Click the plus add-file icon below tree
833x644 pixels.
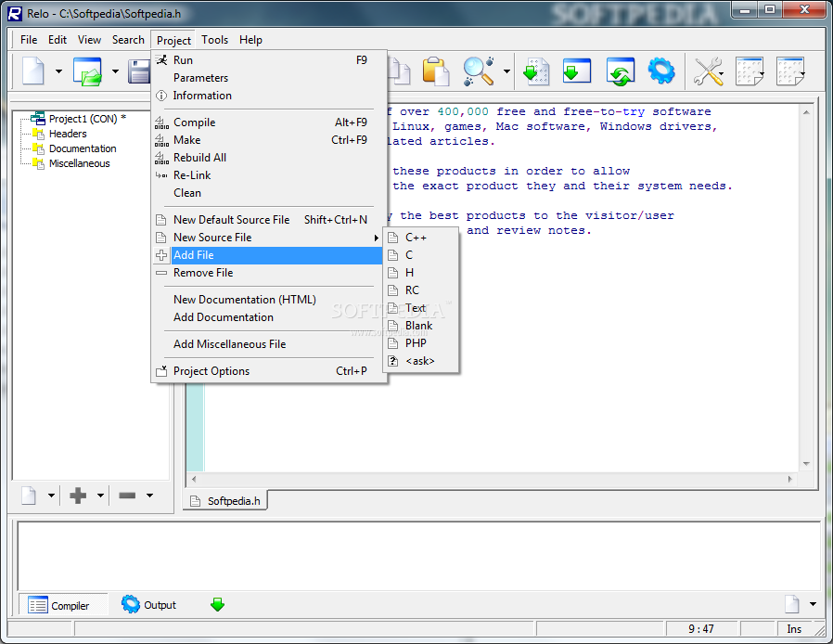point(78,496)
